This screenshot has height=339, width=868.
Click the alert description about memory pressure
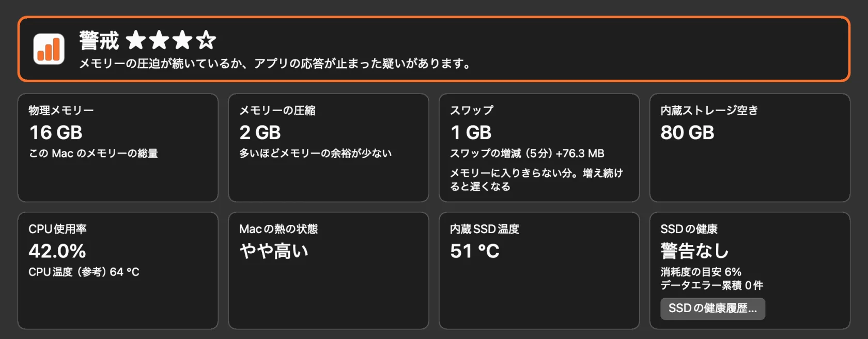(x=275, y=64)
